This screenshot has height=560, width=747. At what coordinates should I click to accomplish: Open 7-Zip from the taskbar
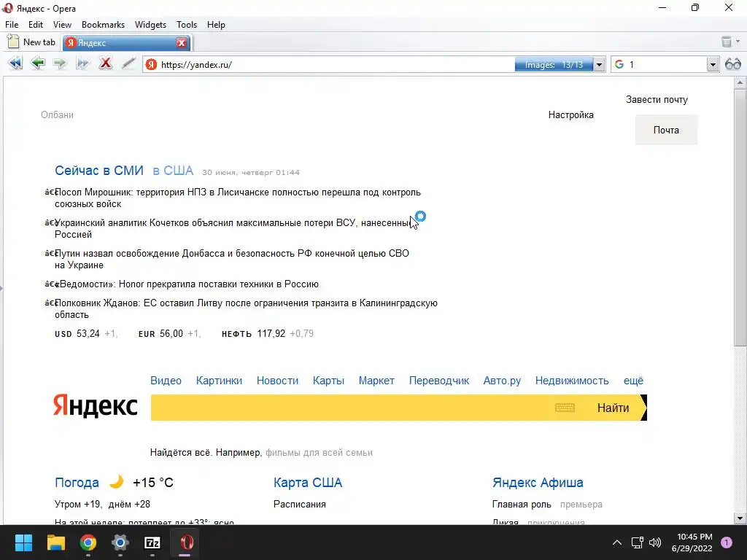152,542
